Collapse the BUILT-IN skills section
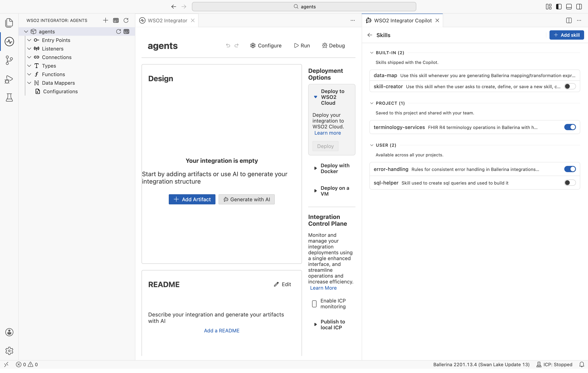 [x=372, y=53]
